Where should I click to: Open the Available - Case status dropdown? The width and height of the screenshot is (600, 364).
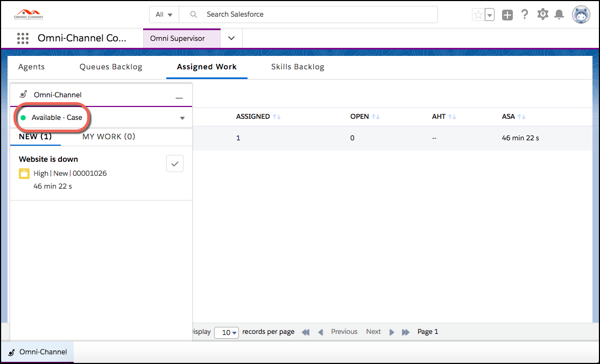click(x=101, y=117)
